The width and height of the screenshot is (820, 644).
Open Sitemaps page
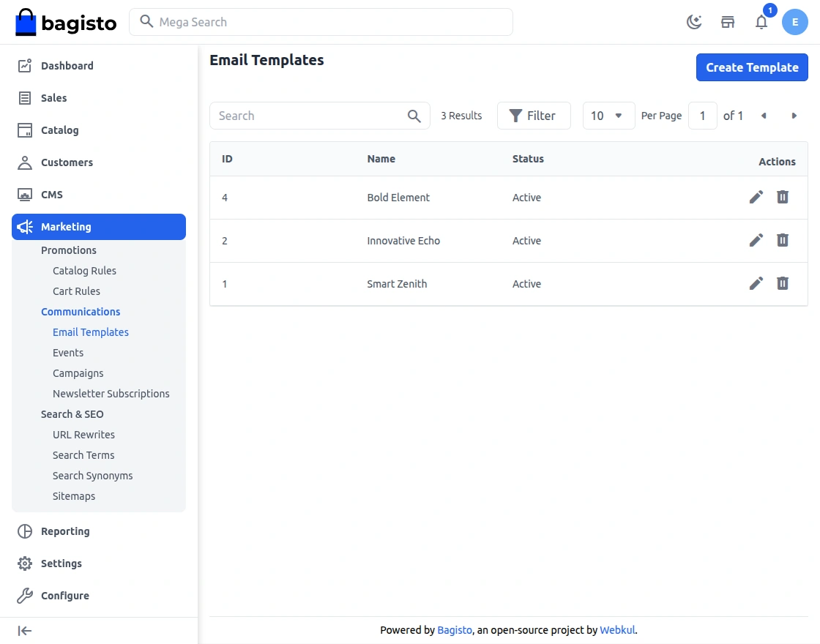(x=74, y=496)
